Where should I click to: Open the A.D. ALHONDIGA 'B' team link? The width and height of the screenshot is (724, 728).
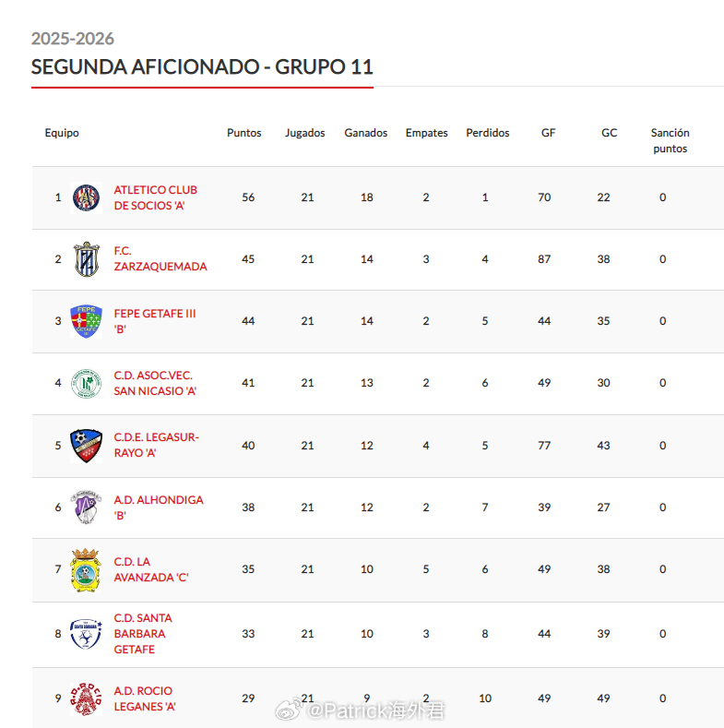coord(159,507)
